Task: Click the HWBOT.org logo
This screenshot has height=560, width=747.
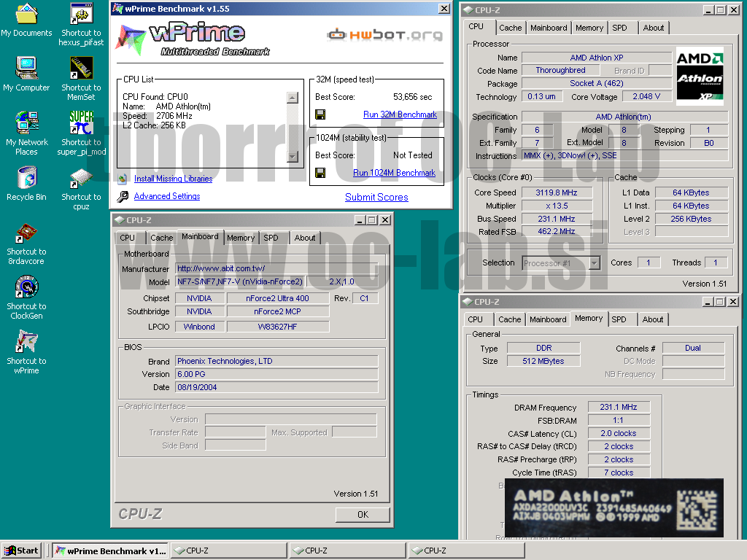Action: pyautogui.click(x=385, y=35)
